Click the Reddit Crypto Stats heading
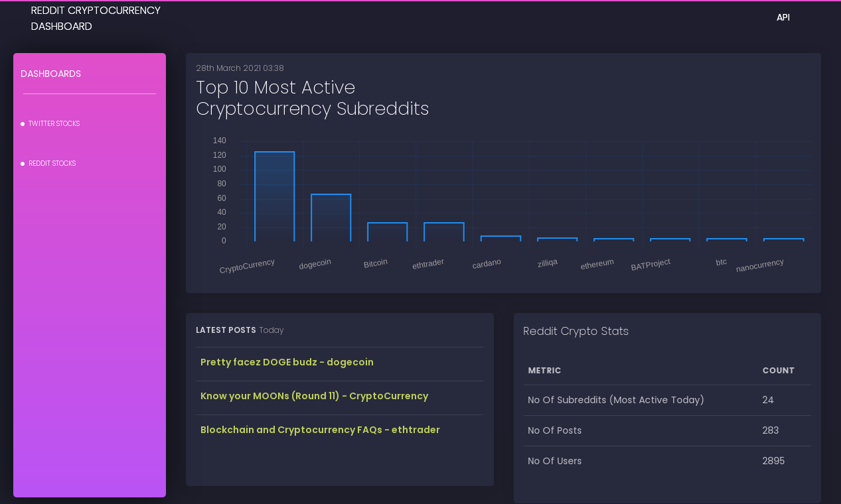The image size is (841, 504). 575,332
